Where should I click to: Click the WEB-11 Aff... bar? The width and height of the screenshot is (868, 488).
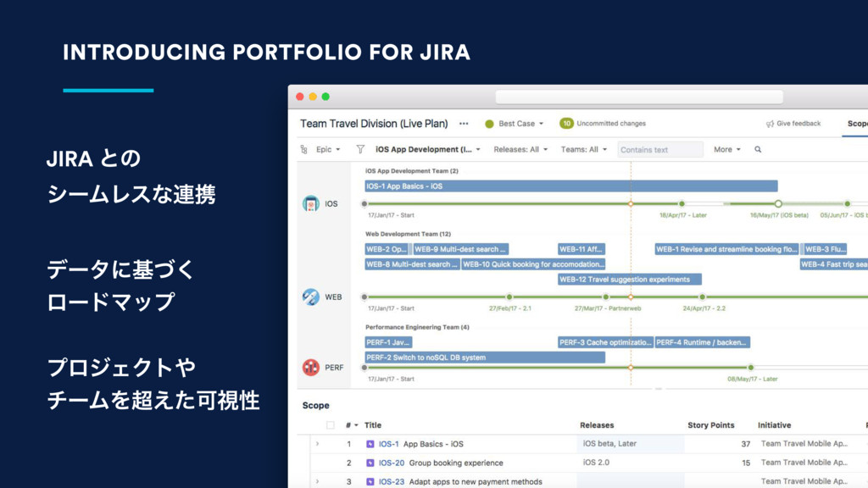coord(581,250)
